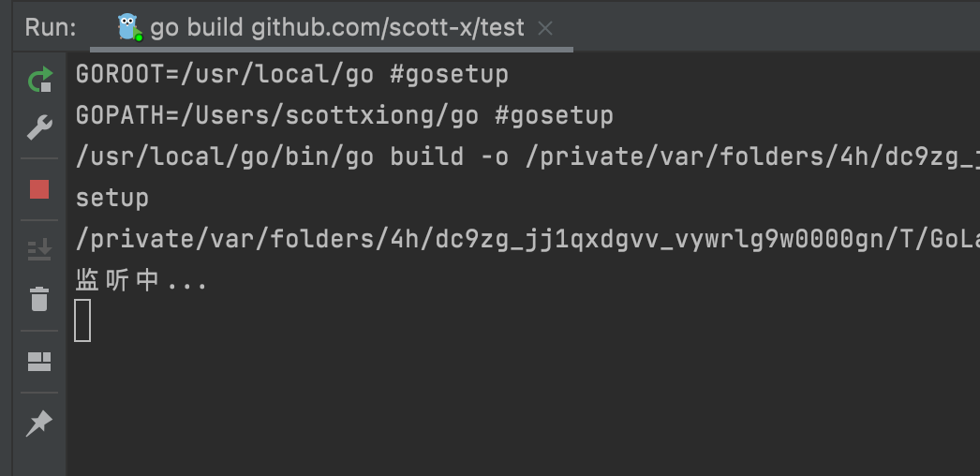
Task: Stop the running process with red square
Action: click(39, 189)
